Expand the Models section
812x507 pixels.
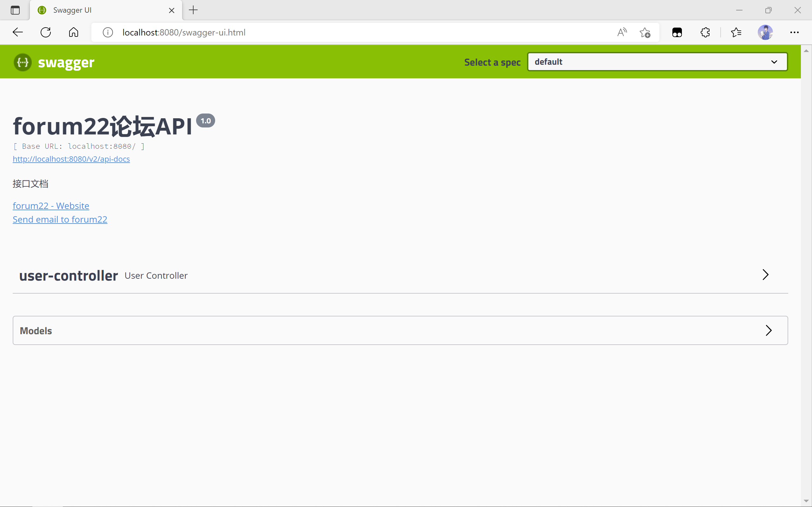click(x=769, y=331)
